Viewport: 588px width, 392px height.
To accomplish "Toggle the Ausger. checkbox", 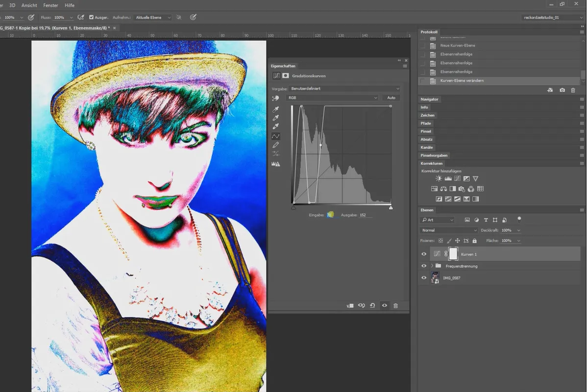I will (91, 17).
